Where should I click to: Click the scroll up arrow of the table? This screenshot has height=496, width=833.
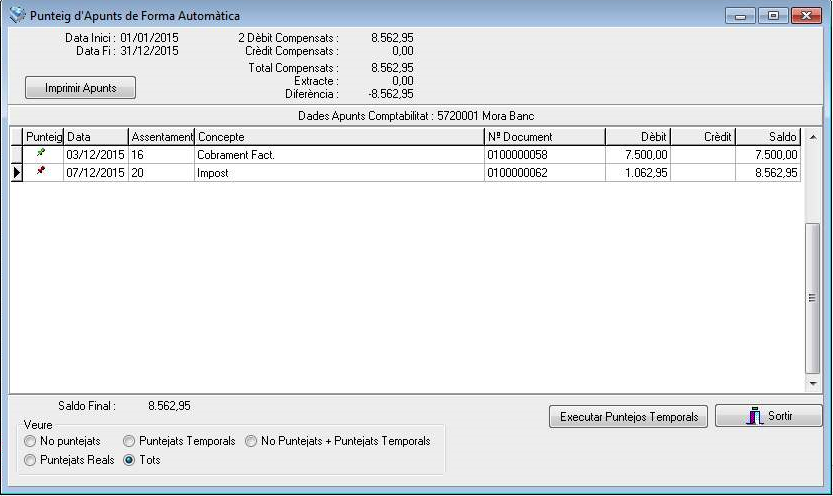coord(813,137)
